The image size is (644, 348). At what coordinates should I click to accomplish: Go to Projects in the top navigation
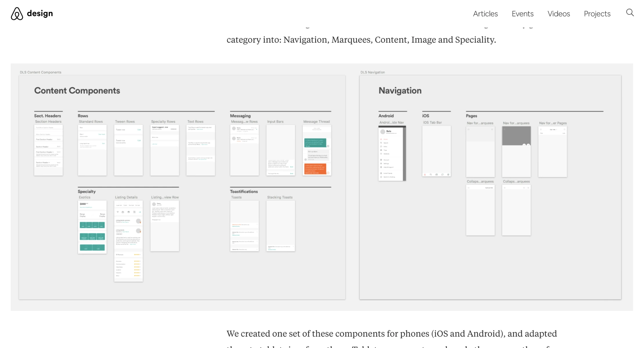(x=597, y=14)
